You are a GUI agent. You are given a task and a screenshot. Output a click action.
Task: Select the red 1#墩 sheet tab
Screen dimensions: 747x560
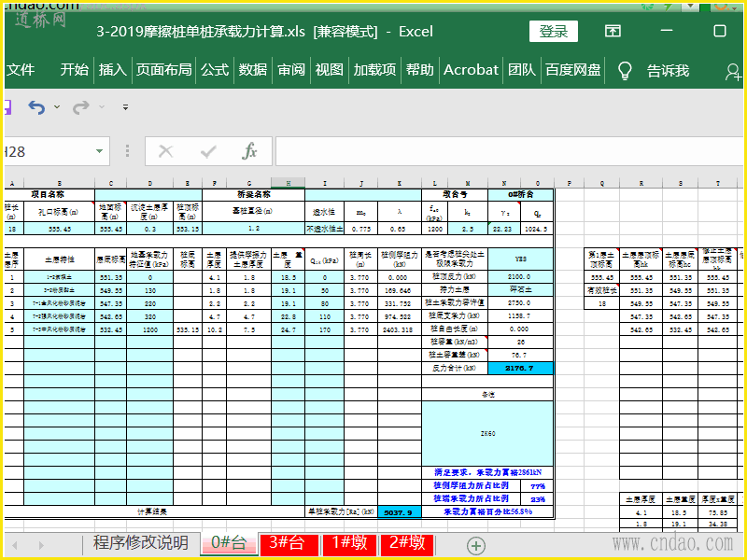[349, 543]
